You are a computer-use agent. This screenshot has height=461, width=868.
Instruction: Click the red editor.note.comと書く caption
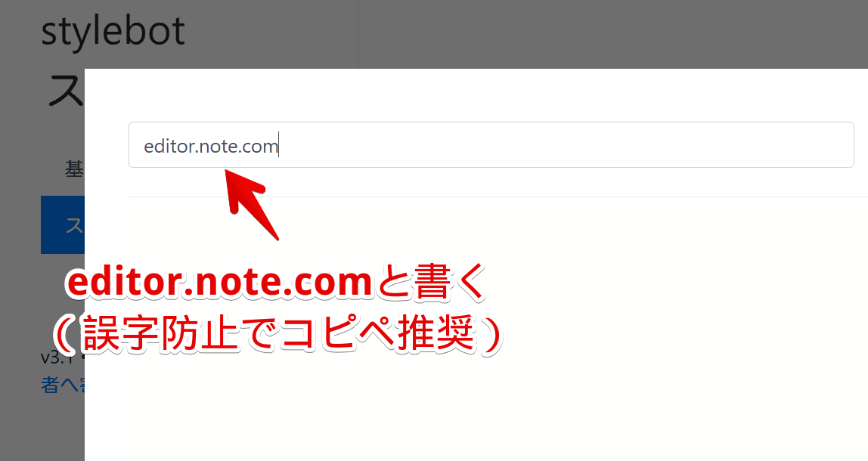pos(275,282)
